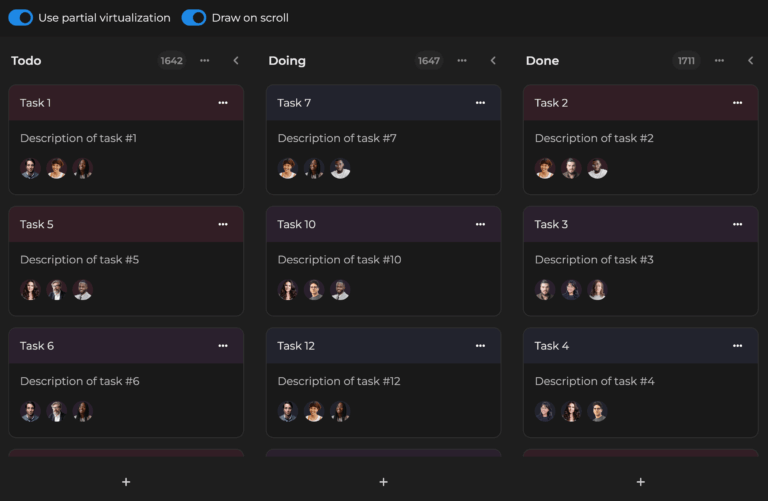Open the three-dot menu on Task 2
The width and height of the screenshot is (768, 501).
tap(737, 103)
